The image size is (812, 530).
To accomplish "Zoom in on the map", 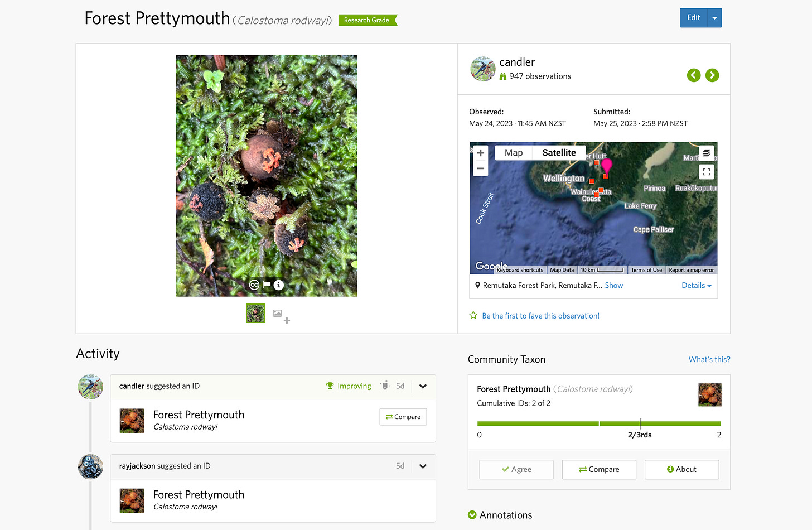I will point(481,153).
